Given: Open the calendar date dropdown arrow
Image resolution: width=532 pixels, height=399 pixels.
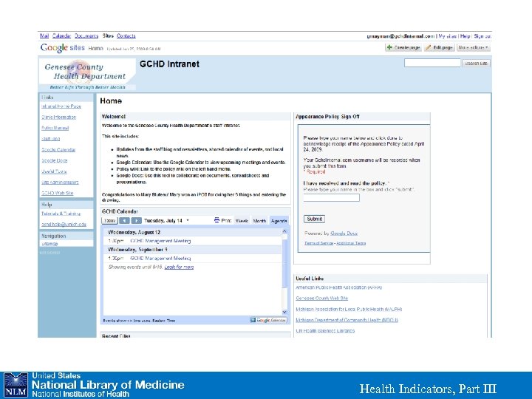Looking at the screenshot, I should tap(188, 220).
